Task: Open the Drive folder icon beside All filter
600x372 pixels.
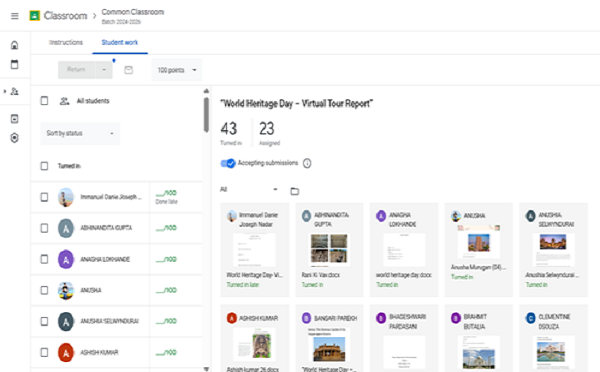Action: point(294,191)
